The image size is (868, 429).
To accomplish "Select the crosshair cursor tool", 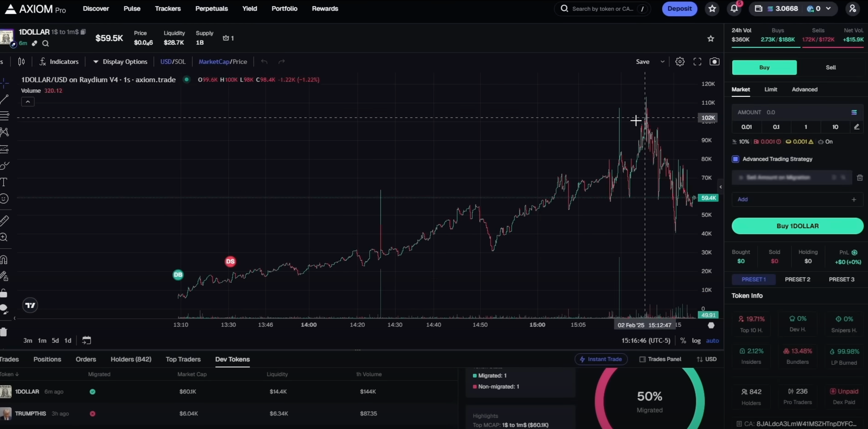I will pyautogui.click(x=4, y=84).
